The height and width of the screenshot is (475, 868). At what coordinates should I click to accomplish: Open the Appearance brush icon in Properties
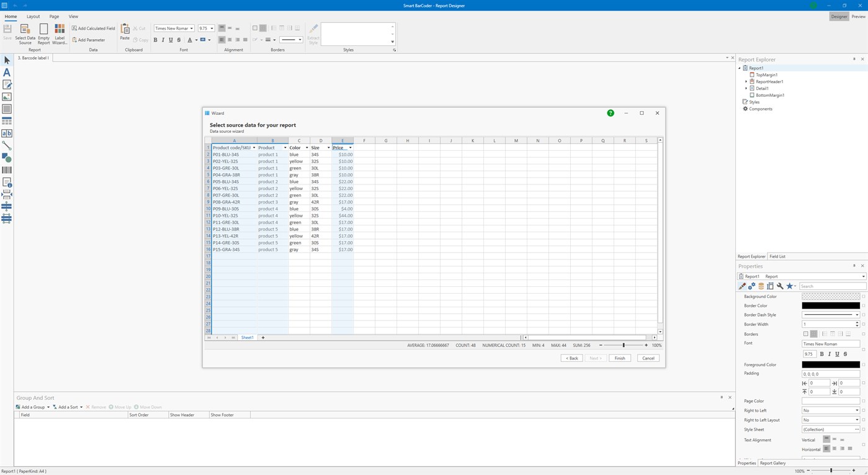[x=743, y=286]
